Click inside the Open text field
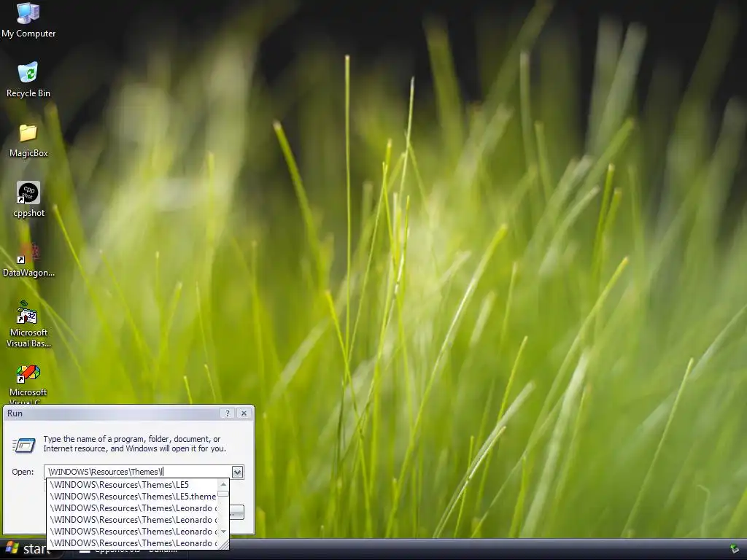 (x=138, y=472)
